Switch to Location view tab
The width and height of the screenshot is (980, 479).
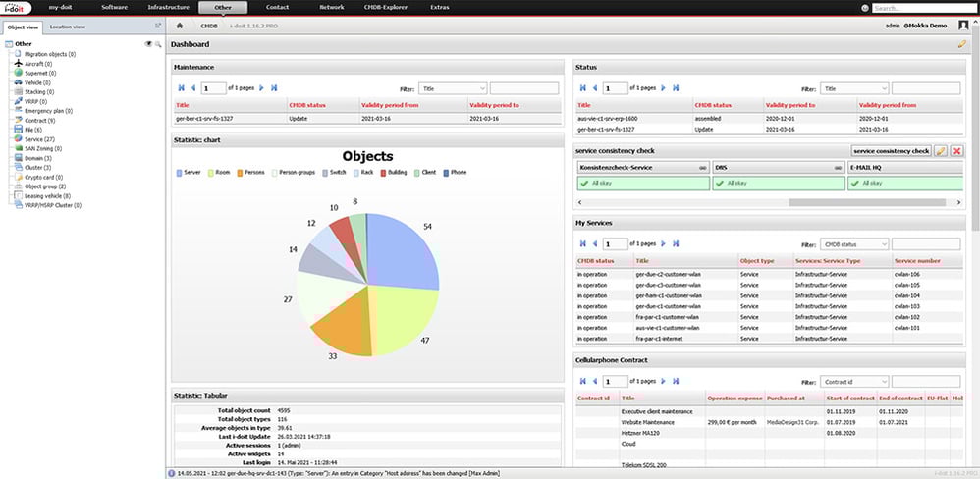pyautogui.click(x=68, y=27)
